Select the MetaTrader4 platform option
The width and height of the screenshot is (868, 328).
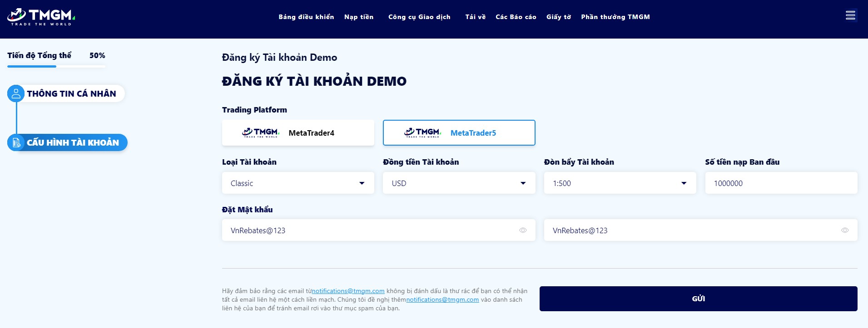click(x=298, y=133)
